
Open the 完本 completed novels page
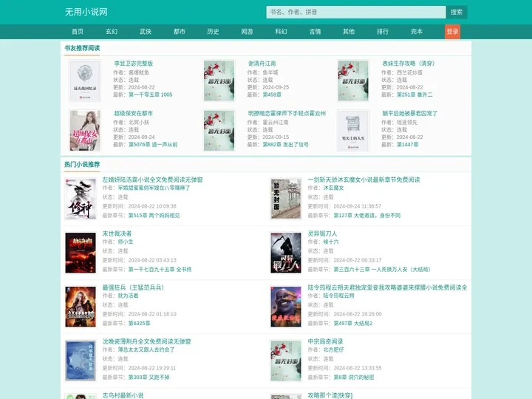click(417, 32)
